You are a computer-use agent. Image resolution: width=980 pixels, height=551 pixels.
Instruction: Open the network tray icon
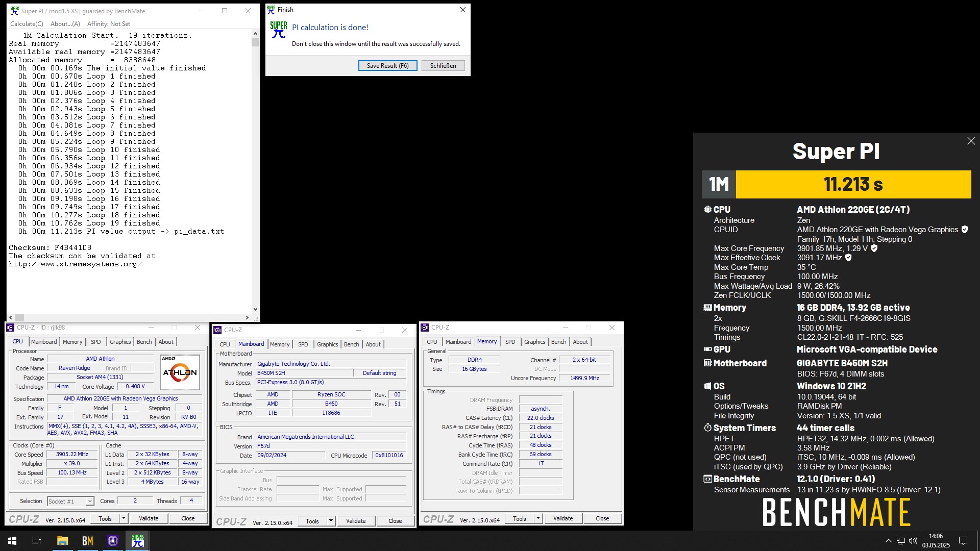(x=901, y=541)
